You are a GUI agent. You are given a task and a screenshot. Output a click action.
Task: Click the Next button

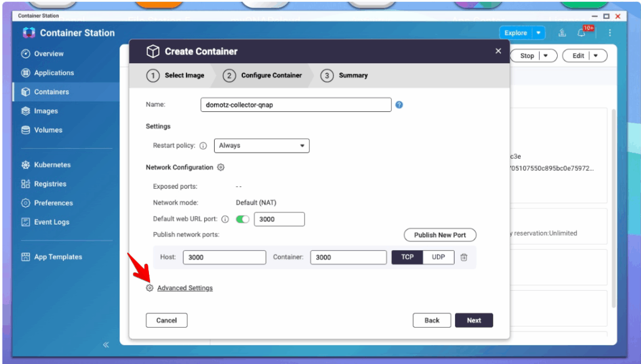(x=474, y=320)
